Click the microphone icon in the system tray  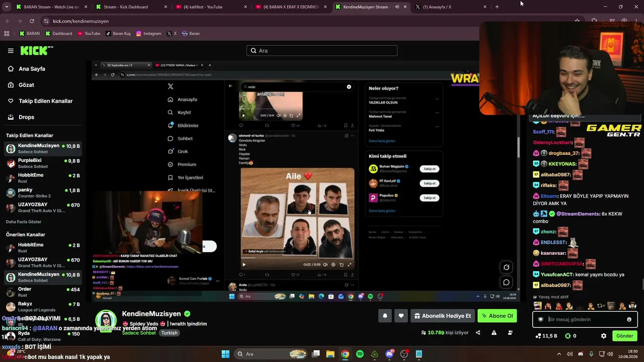pos(591,354)
